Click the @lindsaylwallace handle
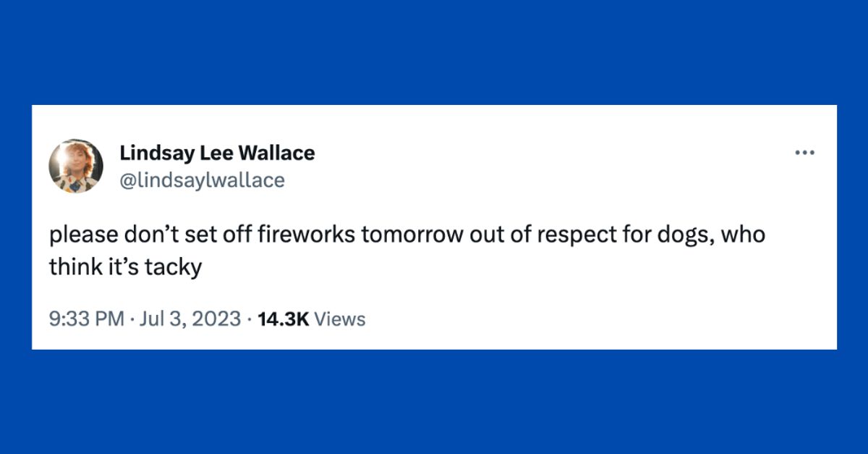868x454 pixels. 202,180
